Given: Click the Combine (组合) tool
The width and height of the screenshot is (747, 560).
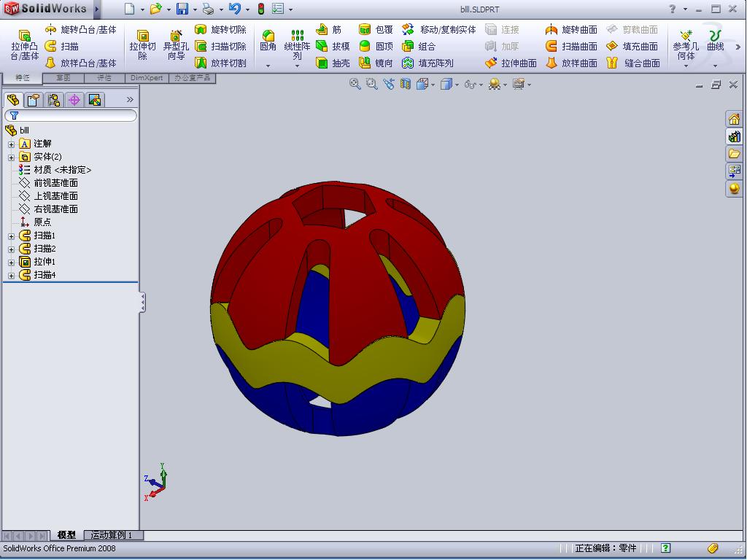Looking at the screenshot, I should (419, 46).
